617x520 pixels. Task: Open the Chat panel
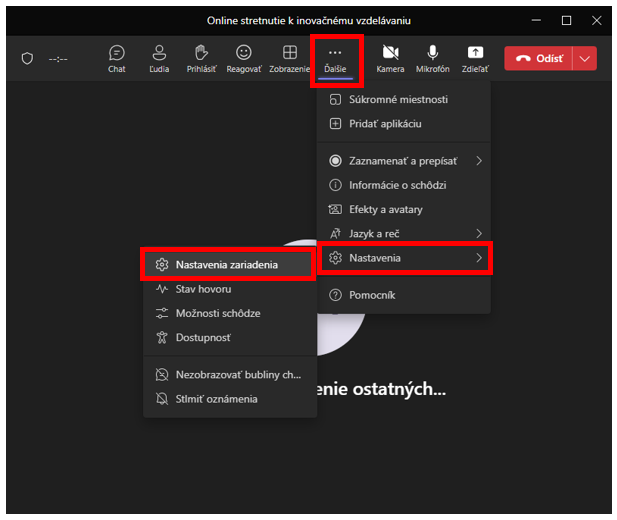pyautogui.click(x=116, y=59)
